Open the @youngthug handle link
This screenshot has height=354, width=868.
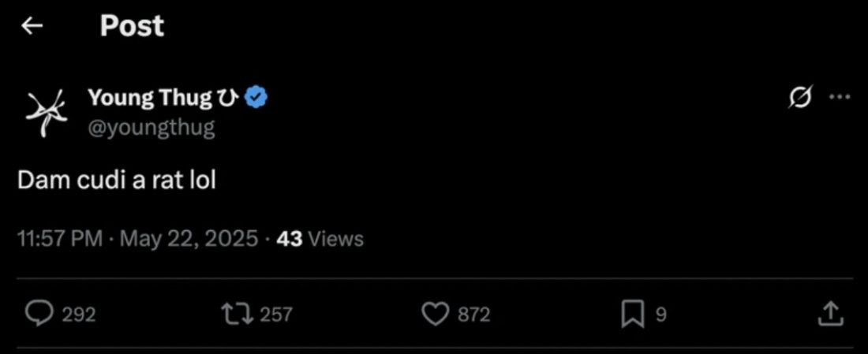152,128
